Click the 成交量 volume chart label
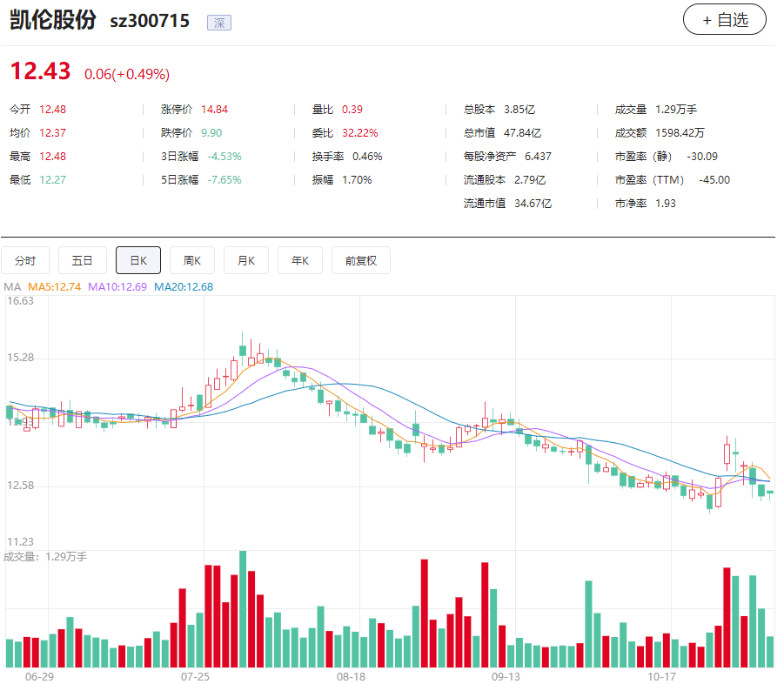 [45, 556]
